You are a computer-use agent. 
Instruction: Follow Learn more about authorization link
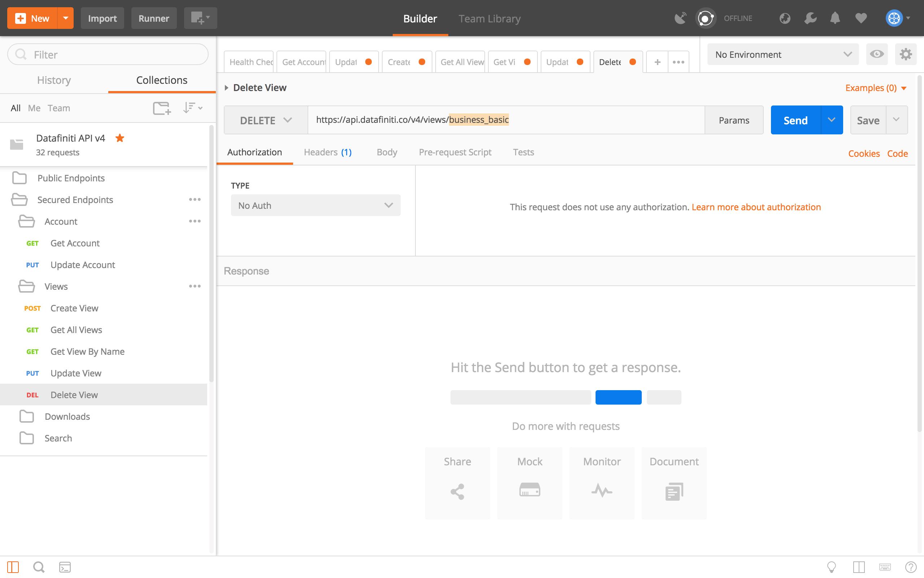[x=756, y=207]
